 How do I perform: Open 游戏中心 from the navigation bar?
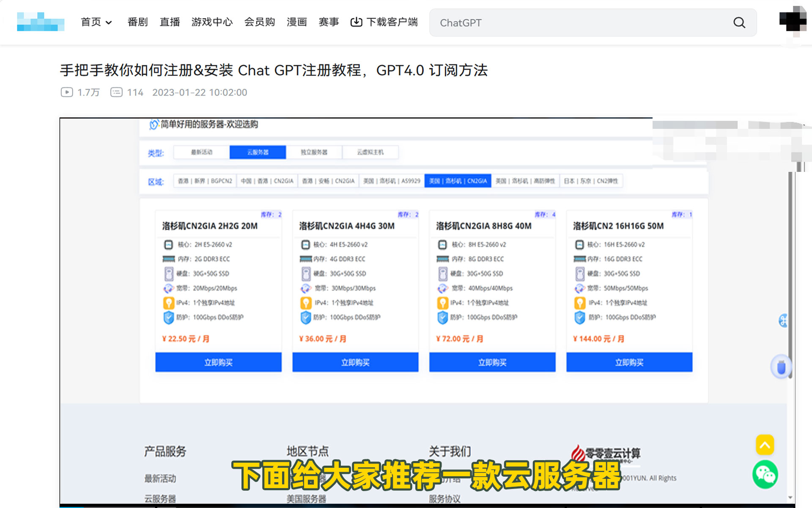click(212, 22)
